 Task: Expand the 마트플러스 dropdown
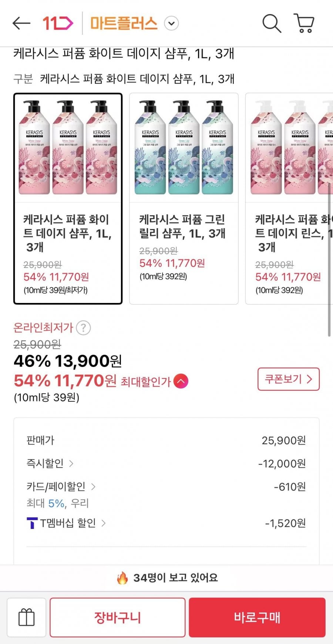tap(171, 24)
